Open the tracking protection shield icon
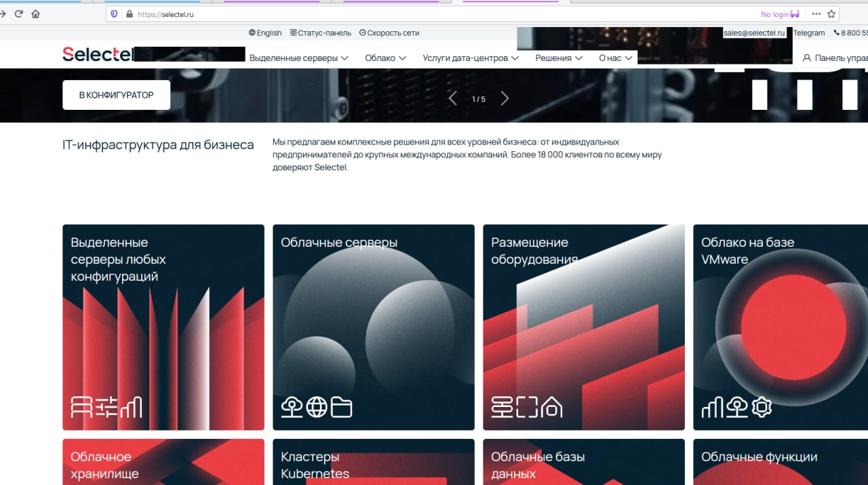The image size is (868, 485). (x=114, y=14)
